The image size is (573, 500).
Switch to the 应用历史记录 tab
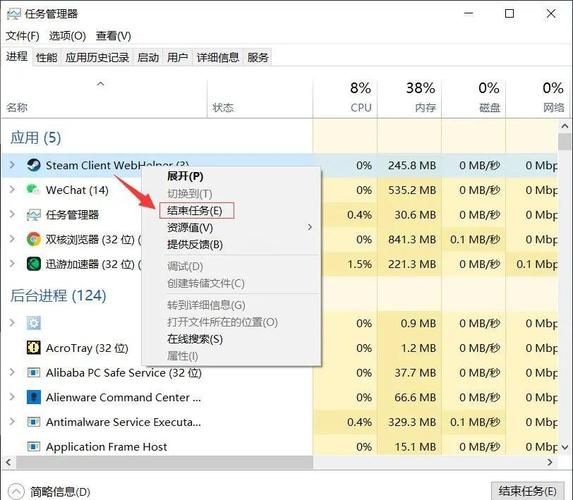point(97,57)
